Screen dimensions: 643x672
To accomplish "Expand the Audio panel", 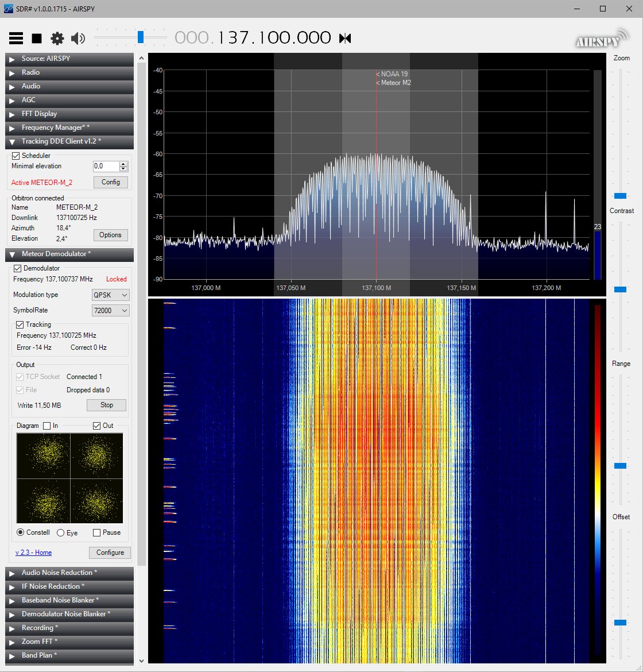I will pos(69,86).
